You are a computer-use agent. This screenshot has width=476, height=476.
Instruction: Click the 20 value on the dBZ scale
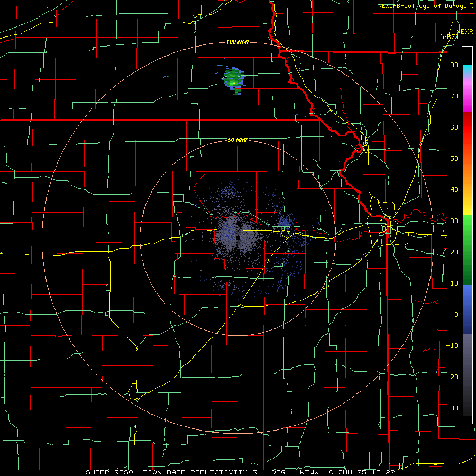pos(454,252)
